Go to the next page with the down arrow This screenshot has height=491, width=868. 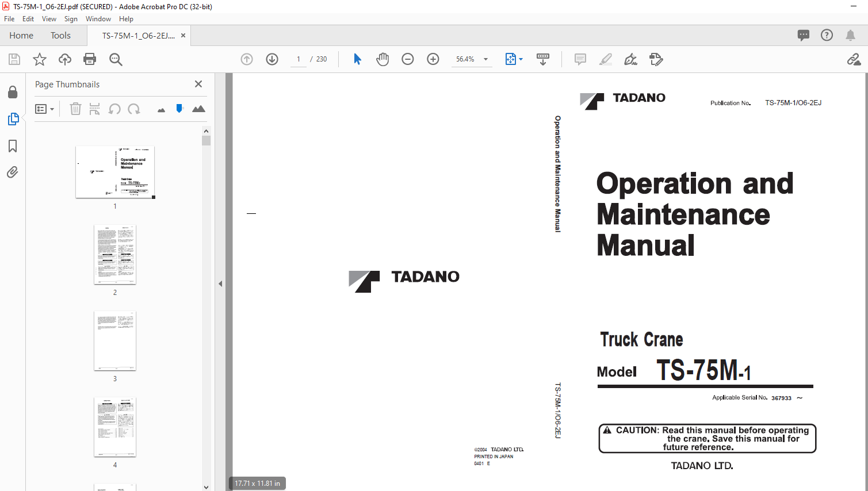tap(272, 59)
